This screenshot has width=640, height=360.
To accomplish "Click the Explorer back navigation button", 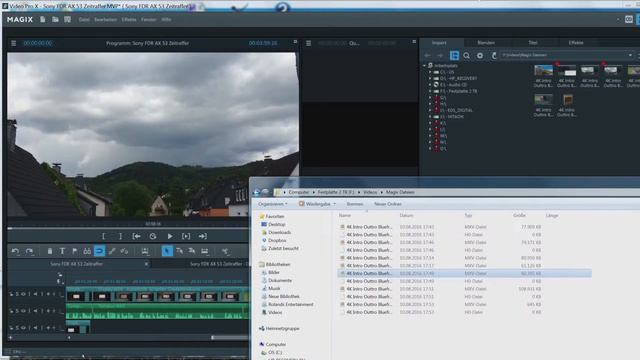I will [256, 192].
